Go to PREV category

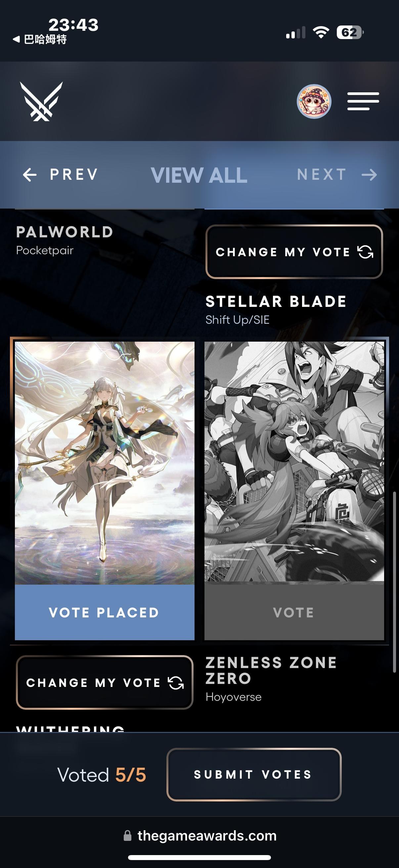coord(61,174)
